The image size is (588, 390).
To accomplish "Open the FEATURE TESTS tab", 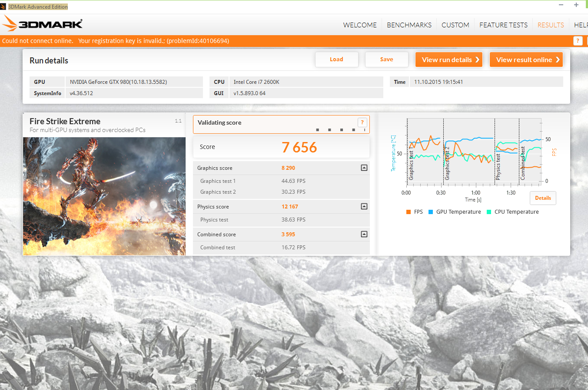I will tap(503, 25).
